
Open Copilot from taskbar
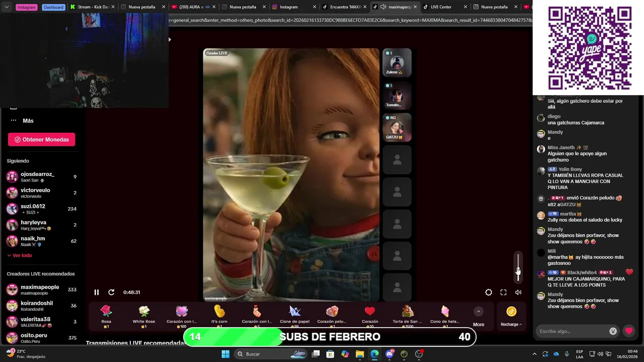point(345,354)
